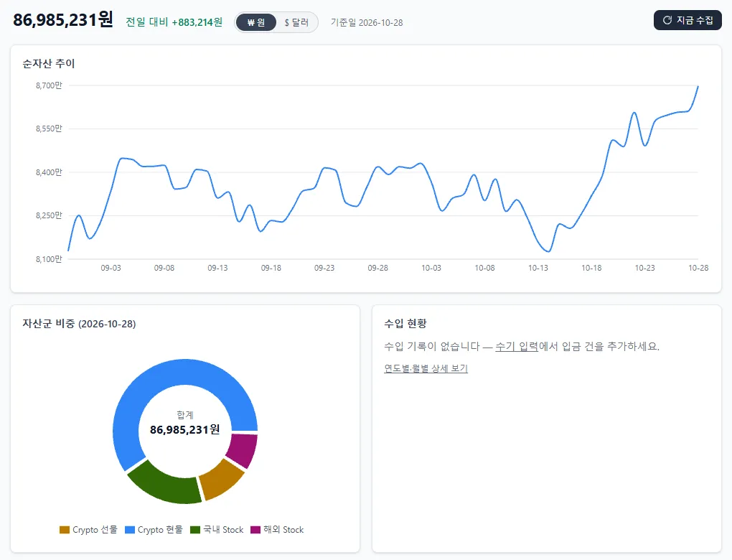This screenshot has height=560, width=732.
Task: Click the 10-18 x-axis date label
Action: point(591,268)
